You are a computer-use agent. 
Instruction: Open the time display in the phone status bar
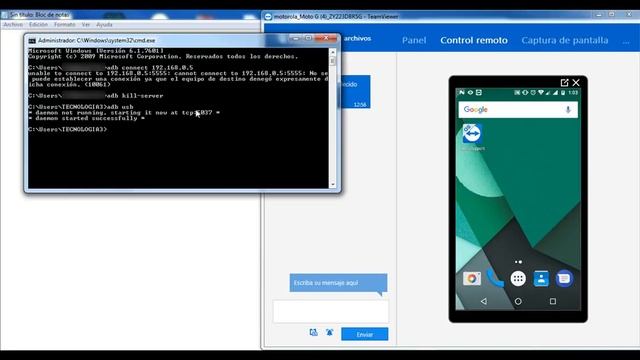pos(573,93)
